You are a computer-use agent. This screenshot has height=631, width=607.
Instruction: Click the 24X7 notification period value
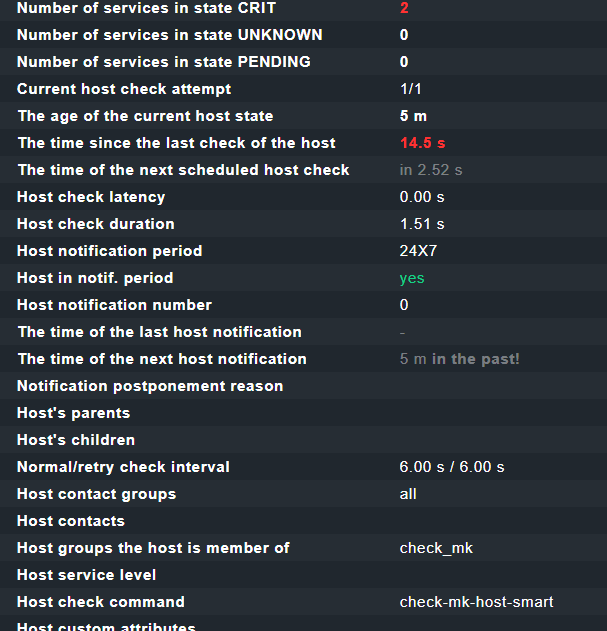click(418, 251)
